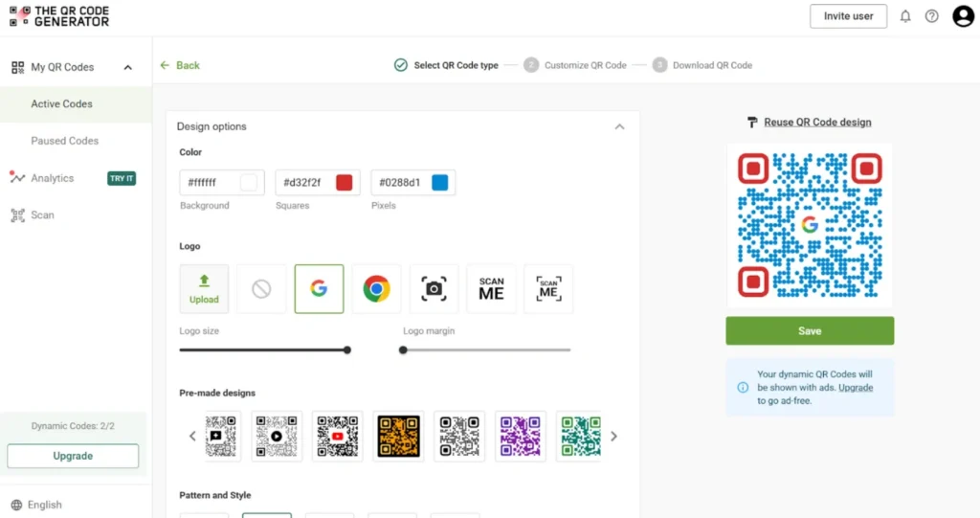This screenshot has width=980, height=518.
Task: Click the Back link
Action: pos(188,65)
